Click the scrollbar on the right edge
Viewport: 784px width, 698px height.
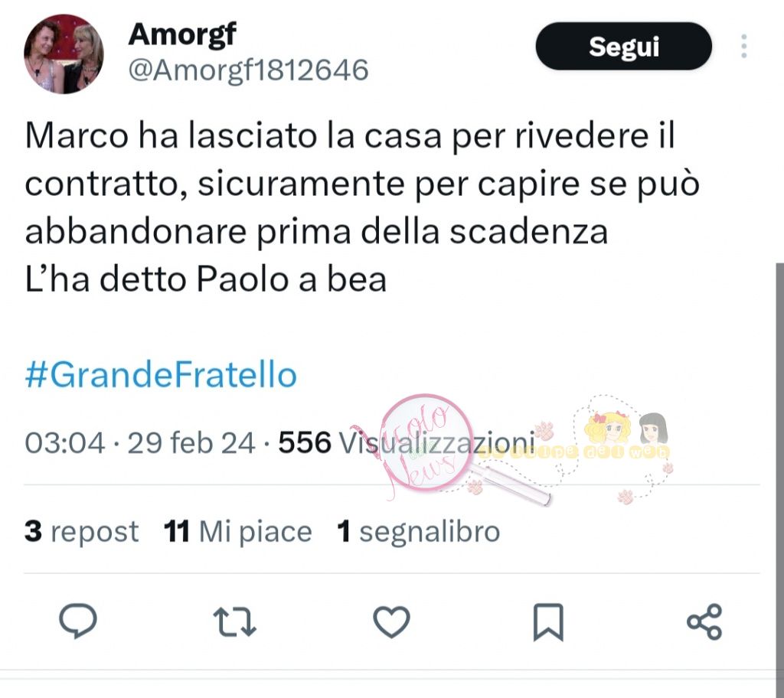click(x=779, y=465)
